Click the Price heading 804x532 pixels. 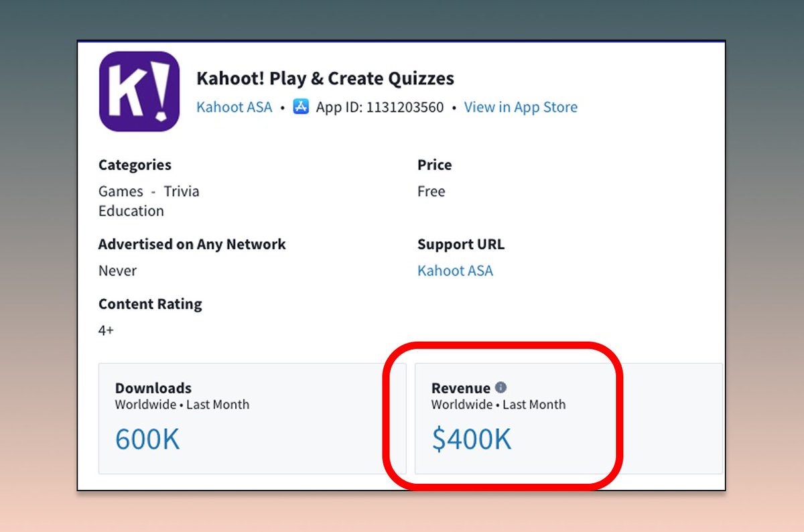435,165
